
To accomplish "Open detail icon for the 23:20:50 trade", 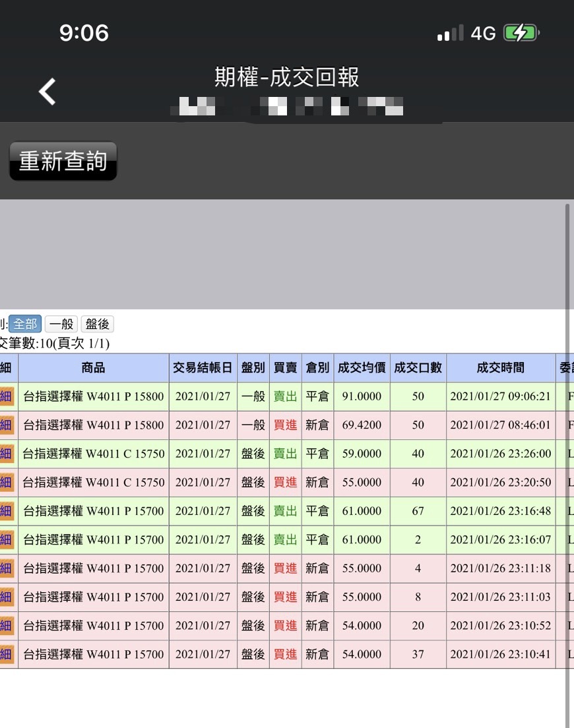I will pyautogui.click(x=7, y=482).
